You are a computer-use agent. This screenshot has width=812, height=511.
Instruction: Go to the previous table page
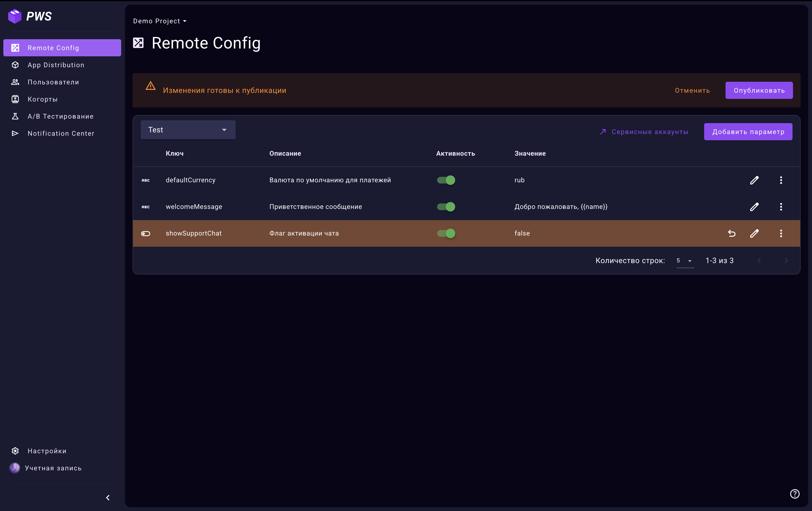tap(759, 260)
